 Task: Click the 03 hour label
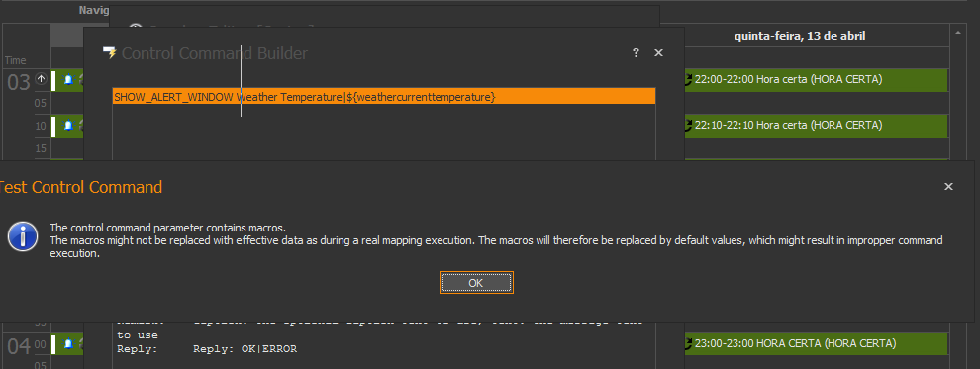tap(19, 82)
